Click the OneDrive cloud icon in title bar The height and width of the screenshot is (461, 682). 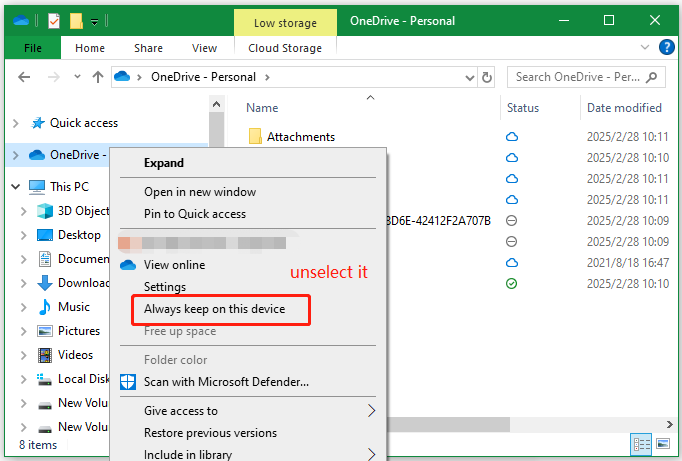click(x=21, y=20)
